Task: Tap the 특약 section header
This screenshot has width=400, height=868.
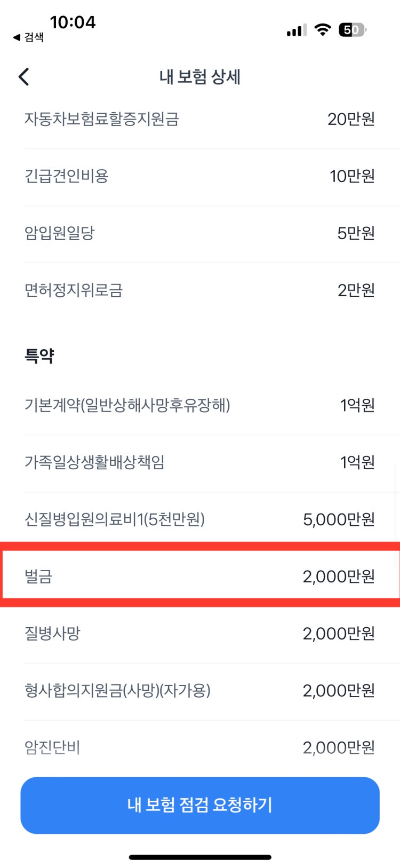Action: click(39, 356)
